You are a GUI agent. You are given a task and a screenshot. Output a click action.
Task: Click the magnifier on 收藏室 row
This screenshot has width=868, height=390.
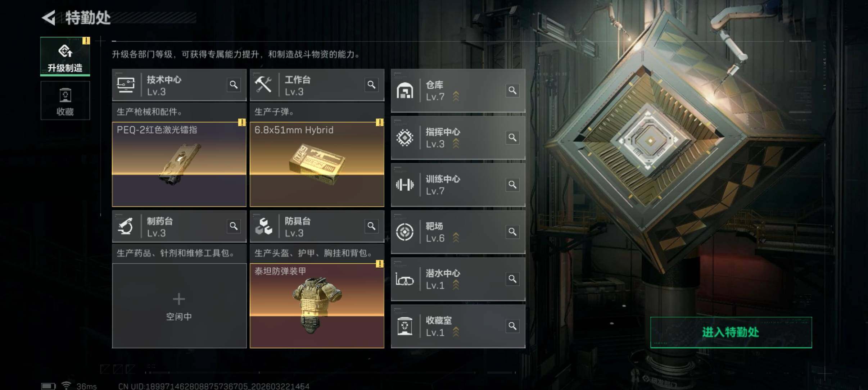pyautogui.click(x=512, y=326)
